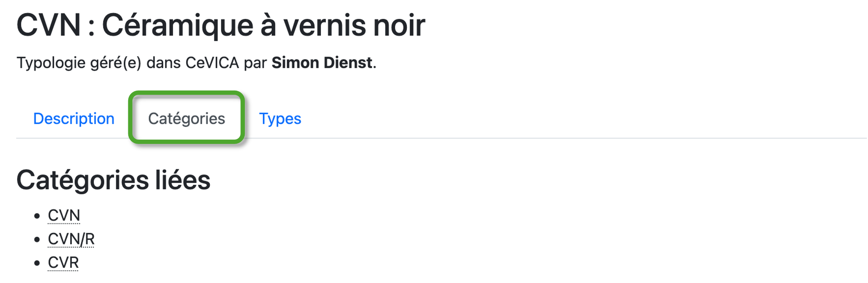Click the bullet point before CVN
This screenshot has width=868, height=283.
[x=37, y=216]
